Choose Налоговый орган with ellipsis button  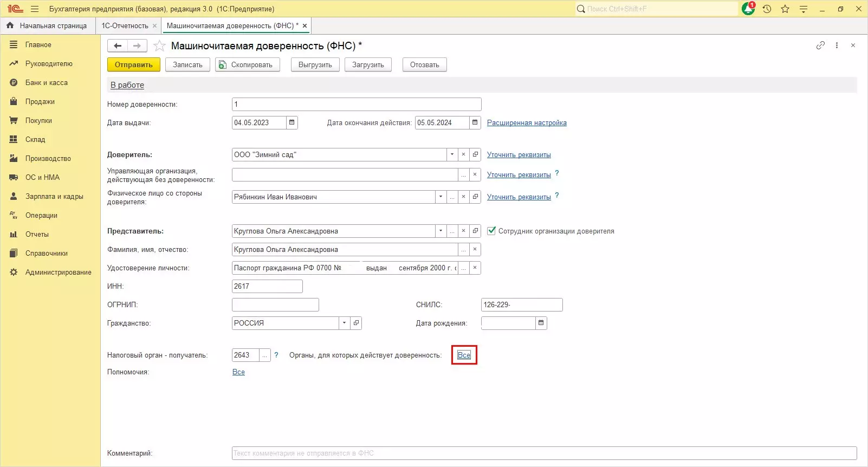click(x=264, y=355)
